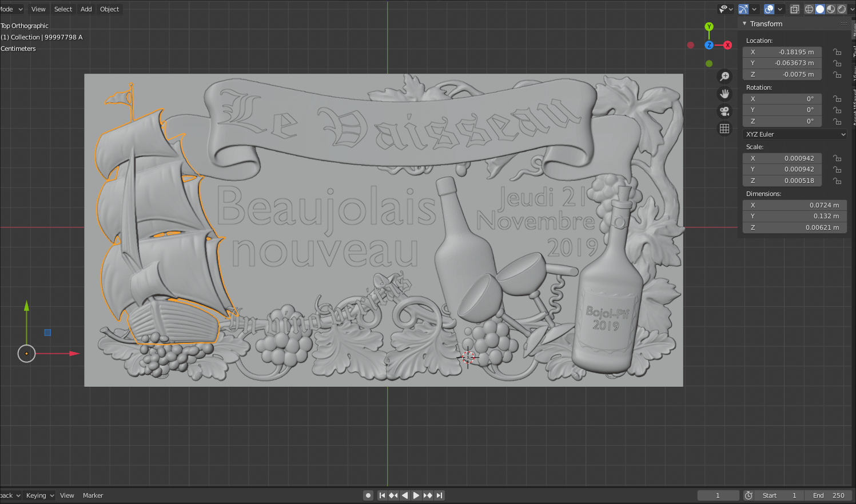Click the Dimensions Z value field

coord(795,228)
